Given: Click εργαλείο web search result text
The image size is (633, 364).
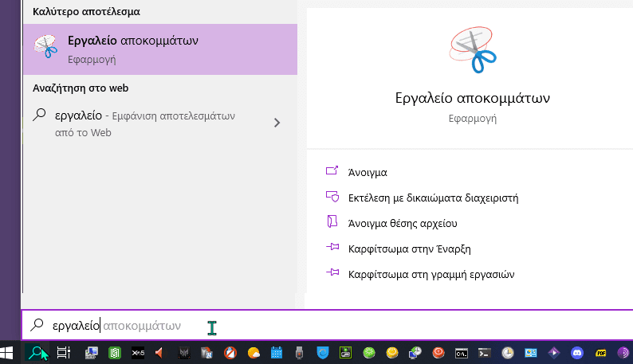Looking at the screenshot, I should [78, 115].
